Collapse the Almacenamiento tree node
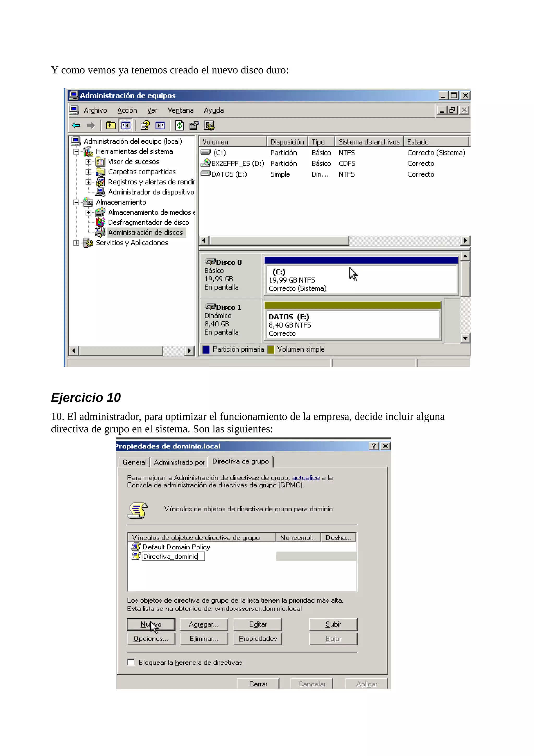Image resolution: width=534 pixels, height=756 pixels. (x=76, y=202)
